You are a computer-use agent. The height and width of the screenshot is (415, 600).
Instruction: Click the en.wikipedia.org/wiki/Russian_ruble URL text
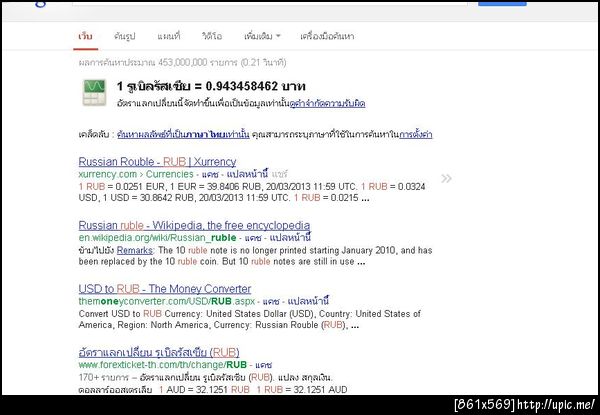157,238
